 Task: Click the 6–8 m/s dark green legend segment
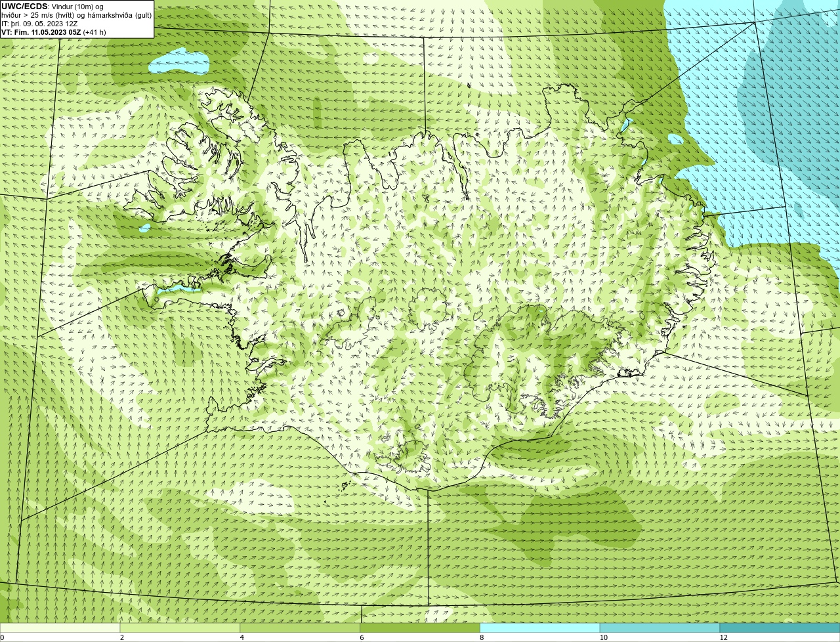click(420, 628)
